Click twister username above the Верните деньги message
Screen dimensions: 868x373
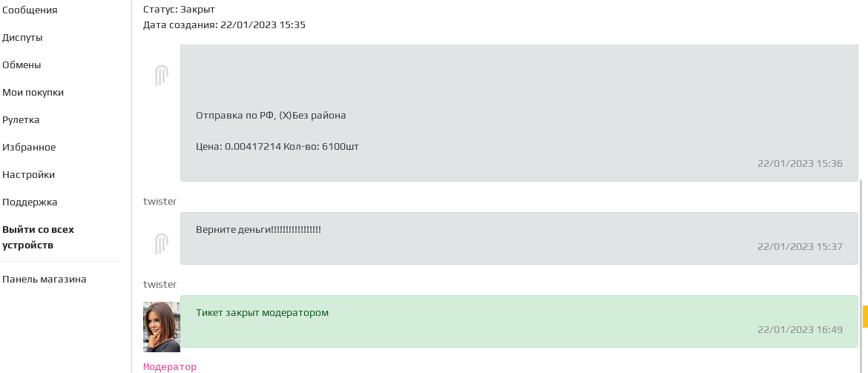click(160, 201)
